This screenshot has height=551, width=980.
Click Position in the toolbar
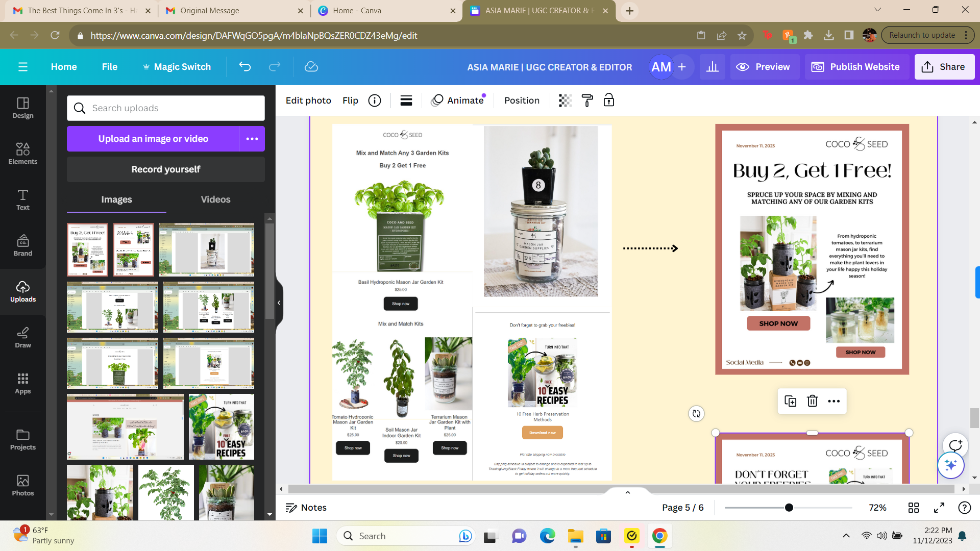point(522,101)
